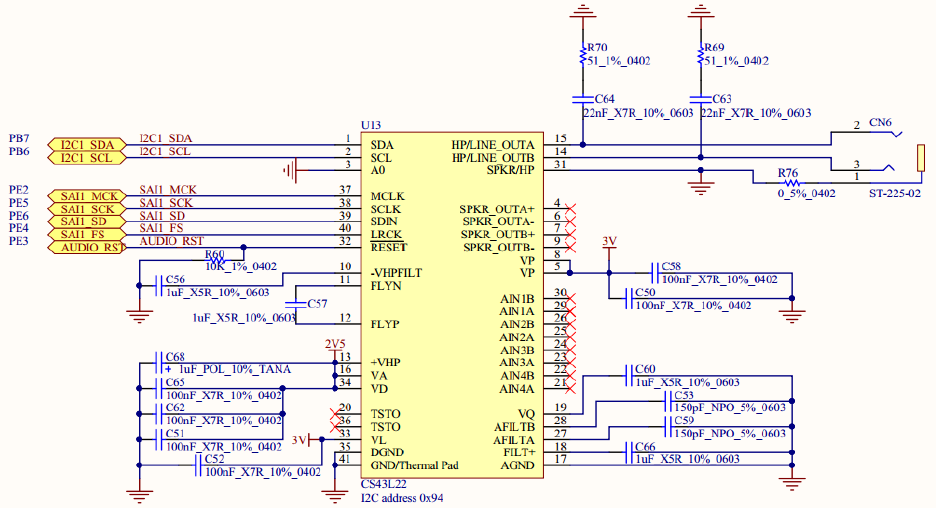Viewport: 936px width, 508px height.
Task: Select capacitor C66 on FILT+ pin
Action: [630, 453]
